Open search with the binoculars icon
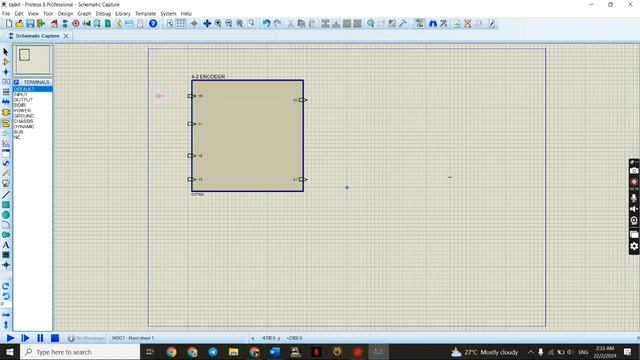640x360 pixels. point(433,24)
